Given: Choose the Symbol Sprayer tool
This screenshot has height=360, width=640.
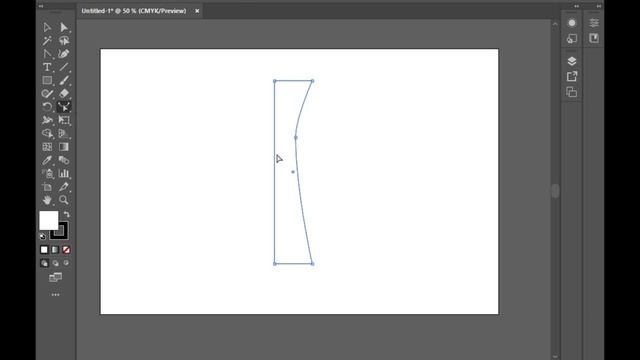Looking at the screenshot, I should (47, 173).
